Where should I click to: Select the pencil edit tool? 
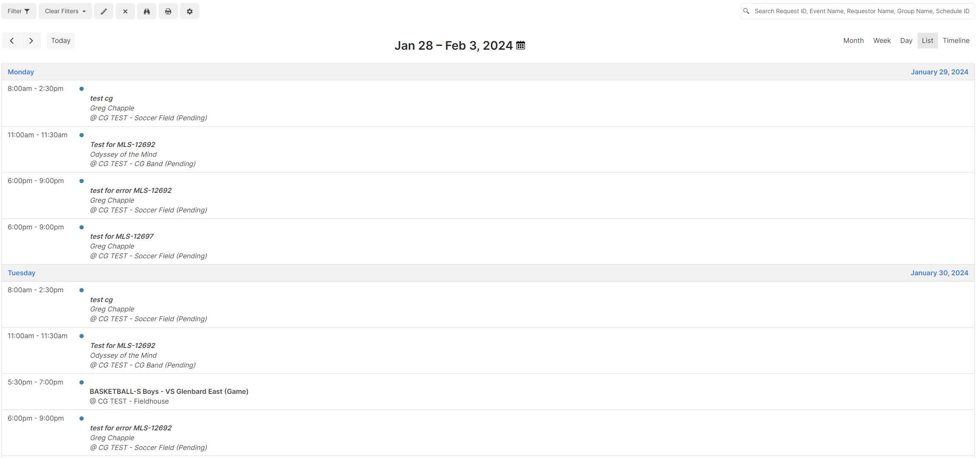point(103,11)
